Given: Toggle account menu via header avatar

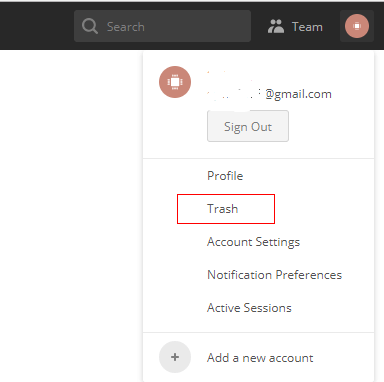Looking at the screenshot, I should coord(357,26).
